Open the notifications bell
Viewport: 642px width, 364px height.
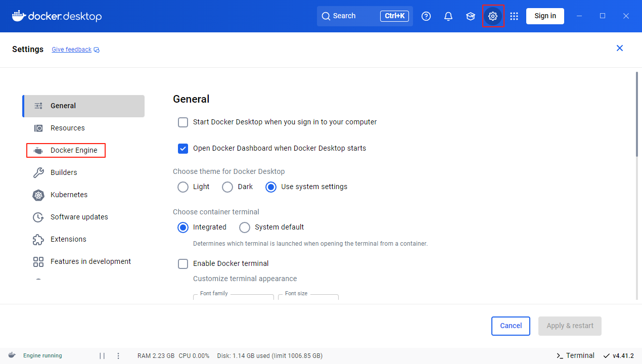[x=448, y=16]
